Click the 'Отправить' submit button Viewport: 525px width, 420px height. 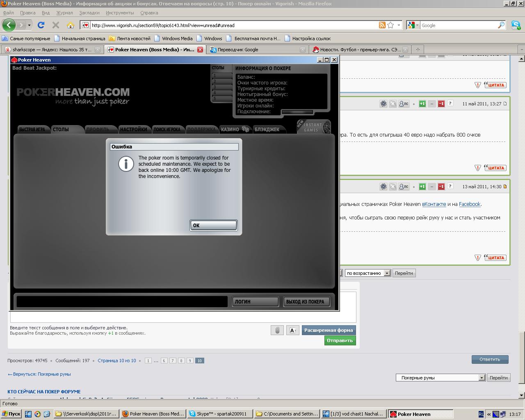click(x=340, y=340)
